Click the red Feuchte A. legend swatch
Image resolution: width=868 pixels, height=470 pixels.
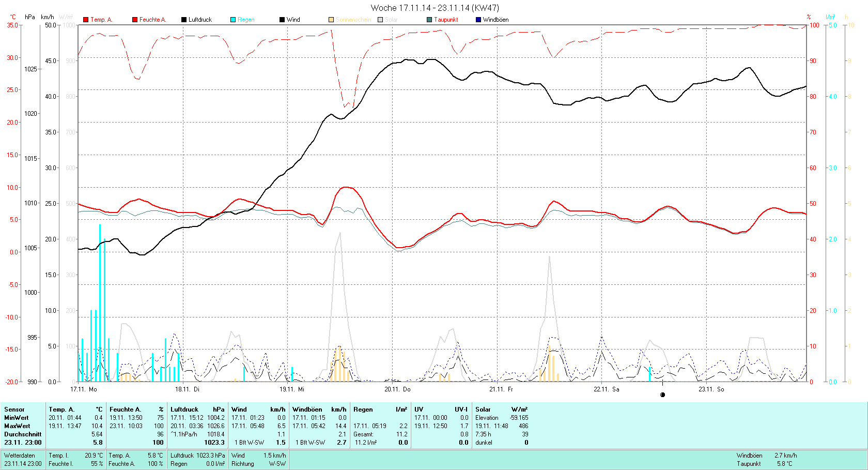point(135,20)
